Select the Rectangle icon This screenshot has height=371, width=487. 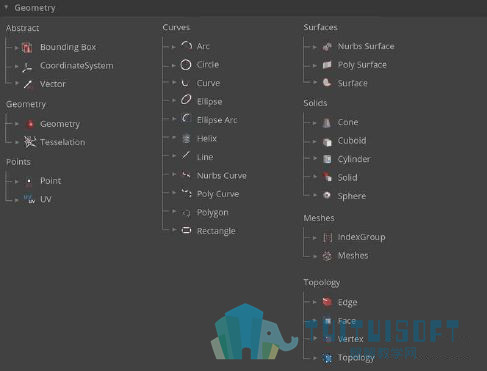point(186,230)
